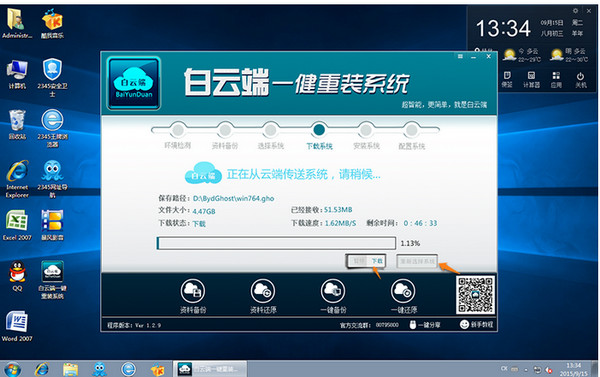Open the 应用 apps widget tool
This screenshot has height=377, width=600.
coord(556,79)
